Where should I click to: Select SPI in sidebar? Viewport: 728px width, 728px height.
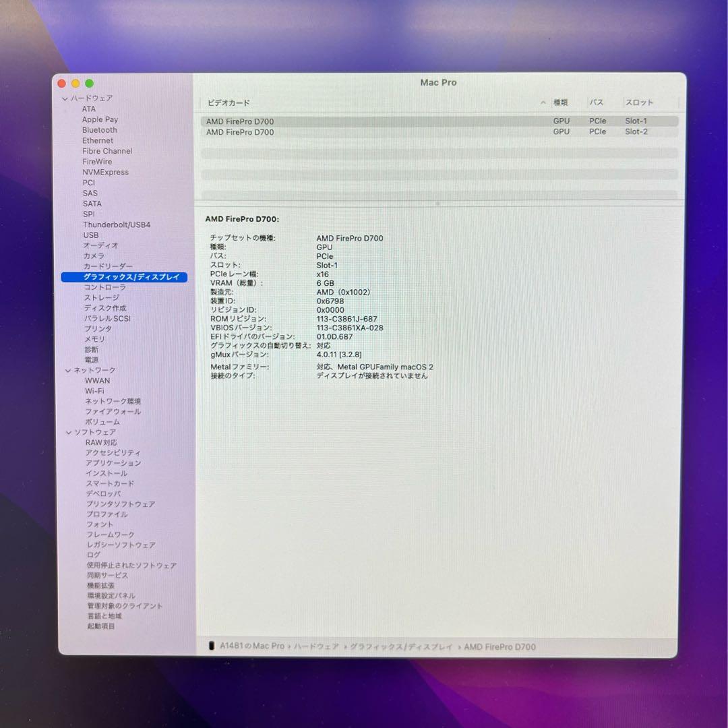(x=89, y=214)
